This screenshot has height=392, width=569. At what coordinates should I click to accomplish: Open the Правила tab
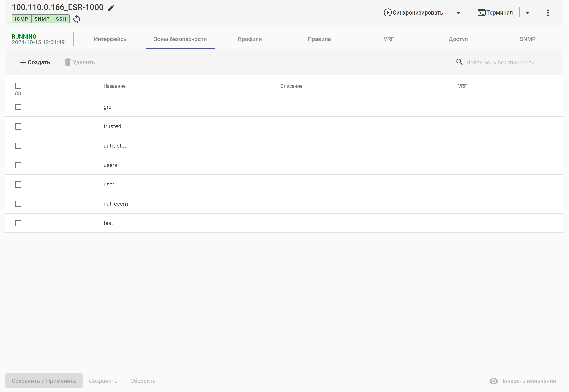coord(319,39)
